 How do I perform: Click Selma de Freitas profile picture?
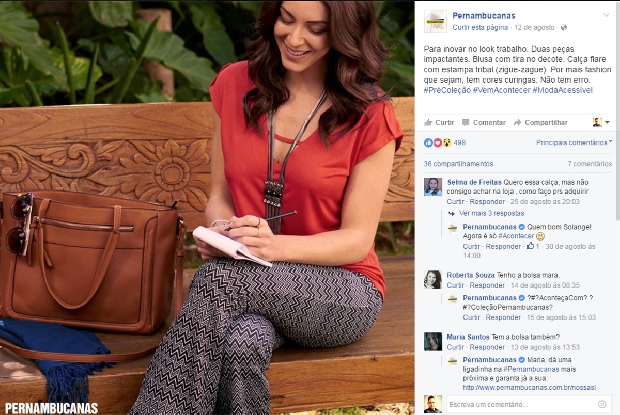point(433,187)
